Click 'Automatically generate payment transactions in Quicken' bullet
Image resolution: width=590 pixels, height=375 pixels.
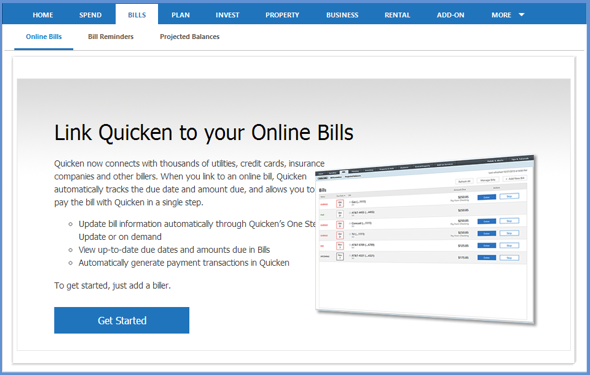pyautogui.click(x=184, y=263)
